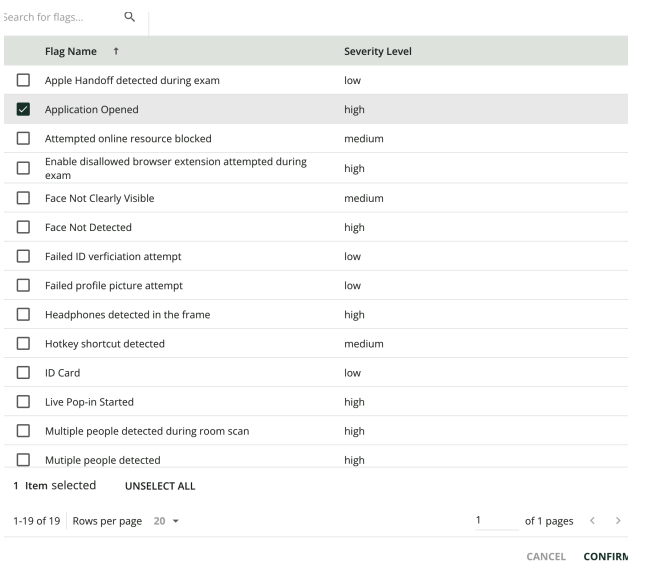Click 'Live Pop-in Started' text
Screen dimensions: 649x572
pos(89,402)
